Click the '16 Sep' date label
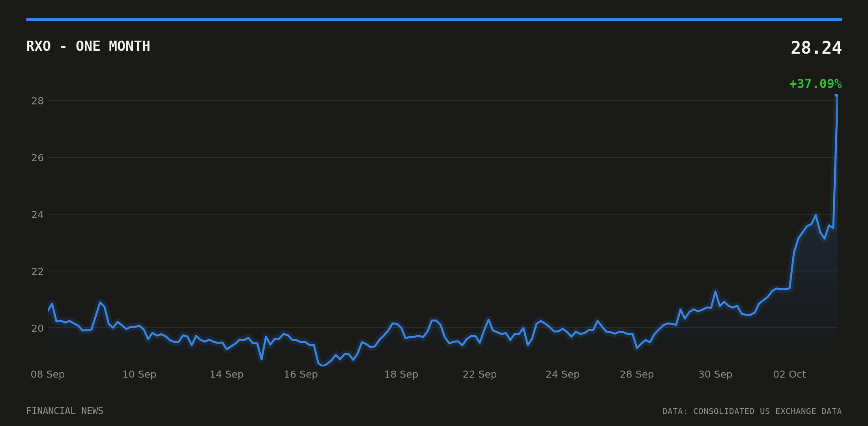The image size is (868, 426). point(301,374)
